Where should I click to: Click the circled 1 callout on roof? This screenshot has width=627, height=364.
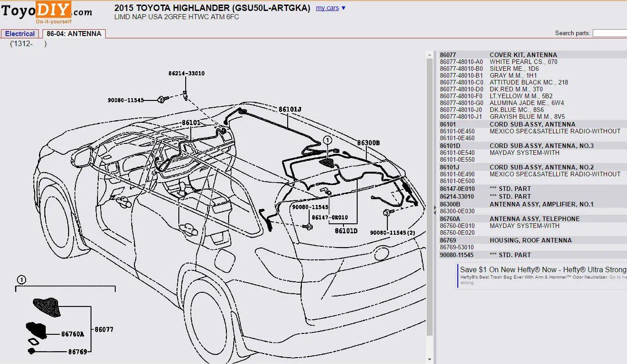[x=327, y=140]
